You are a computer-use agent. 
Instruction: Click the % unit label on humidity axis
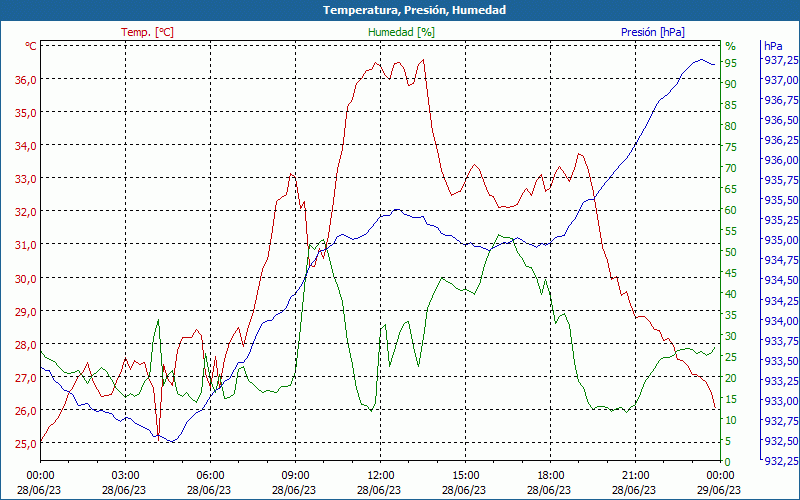click(731, 46)
